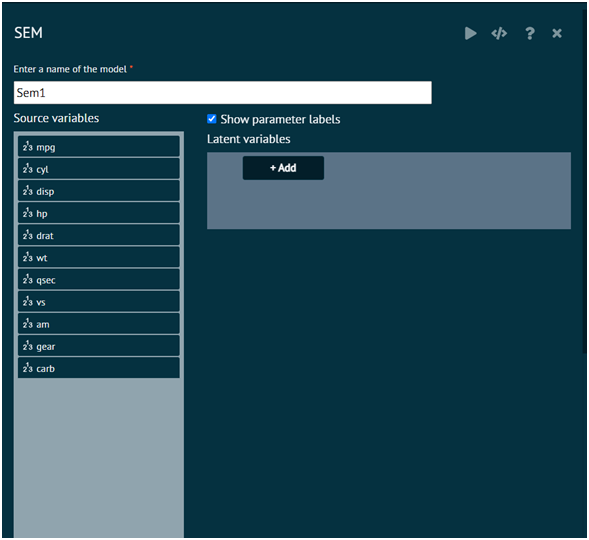Screen dimensions: 589x540
Task: Choose the gear variable item
Action: point(99,346)
